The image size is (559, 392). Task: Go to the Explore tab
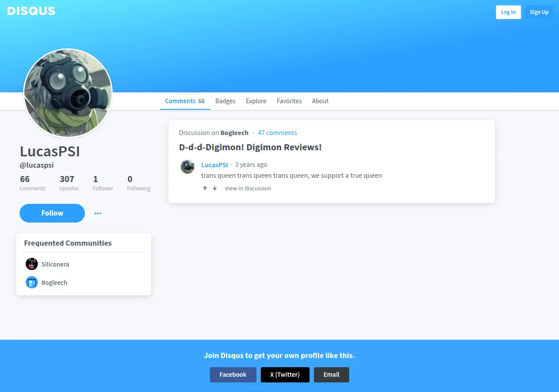256,101
